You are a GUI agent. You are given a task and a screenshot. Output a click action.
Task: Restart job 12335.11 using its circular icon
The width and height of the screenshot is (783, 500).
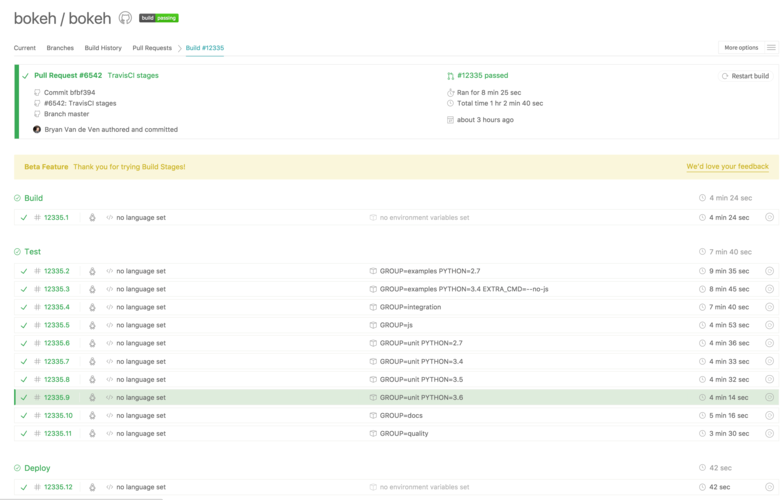(x=770, y=433)
